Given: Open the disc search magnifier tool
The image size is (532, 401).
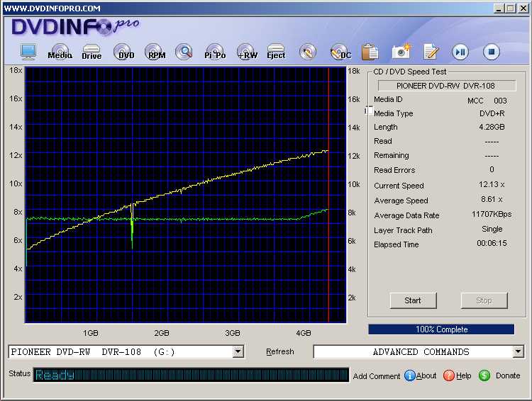Looking at the screenshot, I should 184,52.
